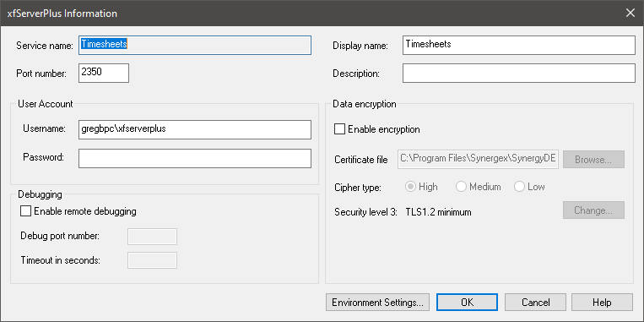The height and width of the screenshot is (322, 644).
Task: Click the 'Security level 3:' label
Action: [366, 212]
